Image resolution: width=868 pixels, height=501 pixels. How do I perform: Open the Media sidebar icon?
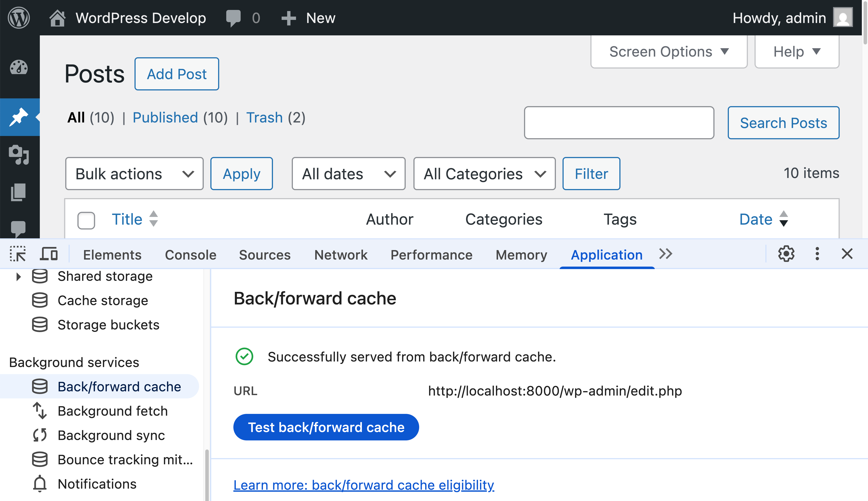19,155
